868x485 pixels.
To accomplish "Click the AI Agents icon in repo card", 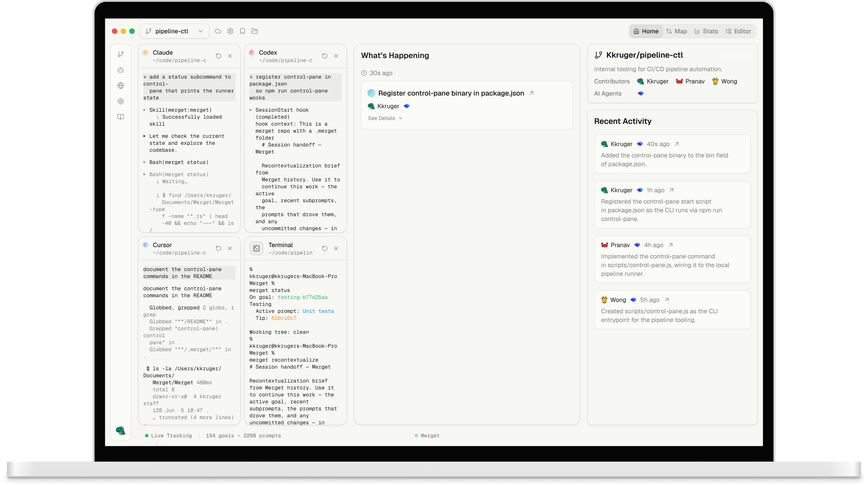I will pyautogui.click(x=640, y=93).
